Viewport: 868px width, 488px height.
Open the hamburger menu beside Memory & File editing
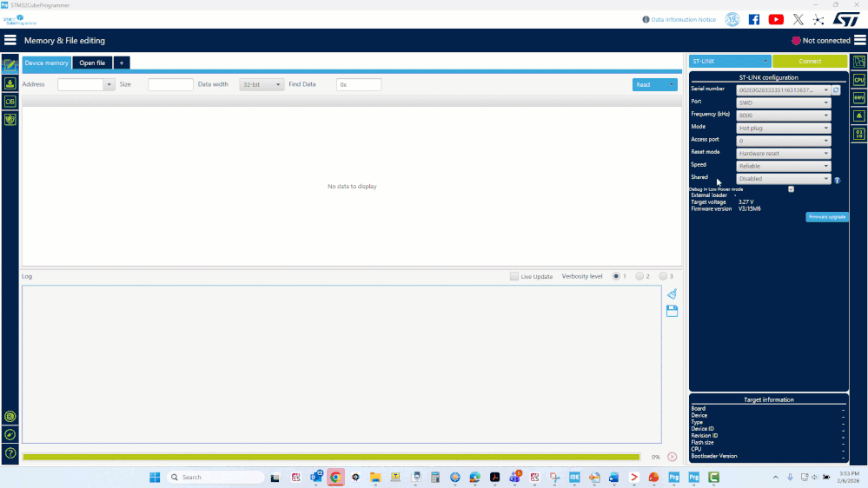[10, 40]
